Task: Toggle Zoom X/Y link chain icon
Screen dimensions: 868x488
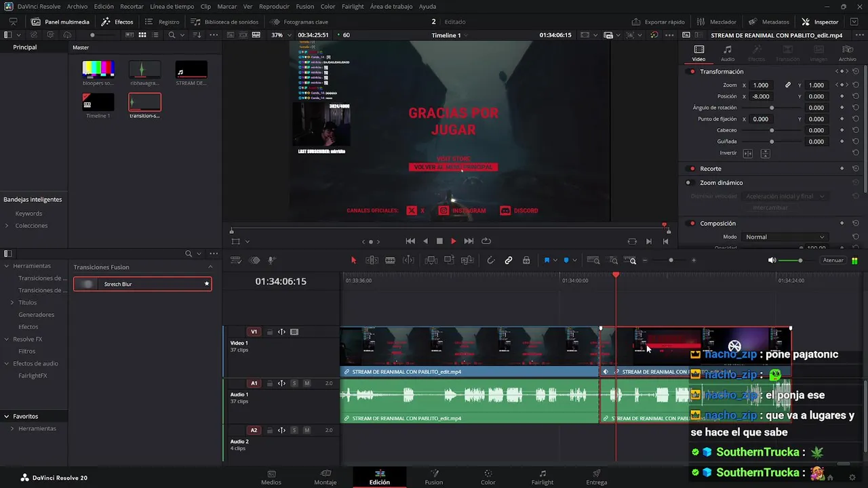Action: pyautogui.click(x=788, y=85)
